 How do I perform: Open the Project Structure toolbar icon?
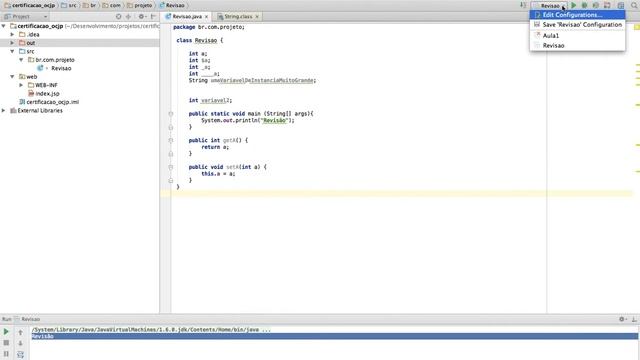(x=621, y=5)
